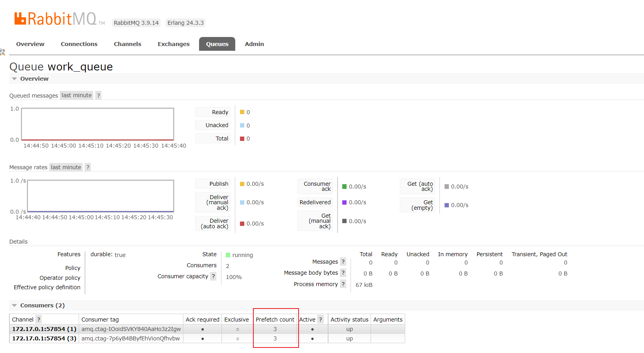
Task: Click the durable: true feature text
Action: click(x=108, y=255)
